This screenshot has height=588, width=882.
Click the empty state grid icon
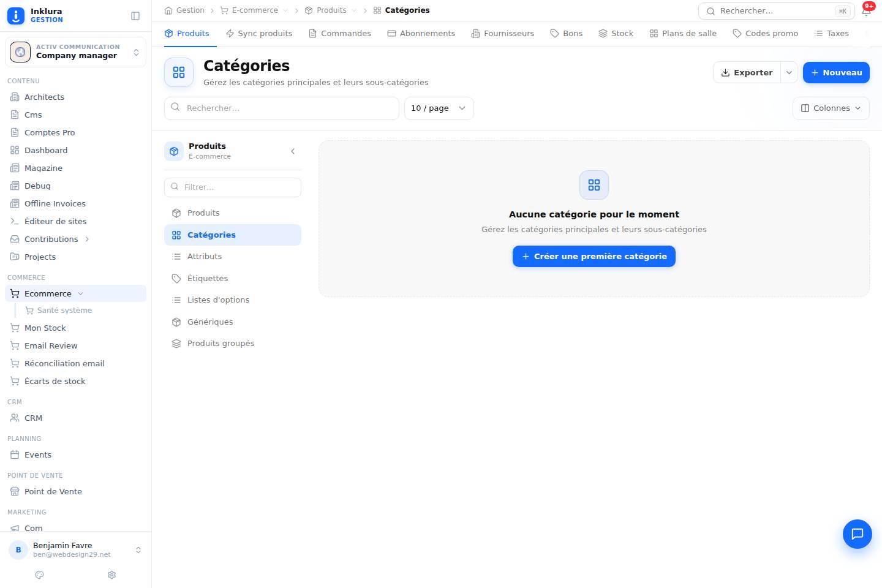click(594, 185)
